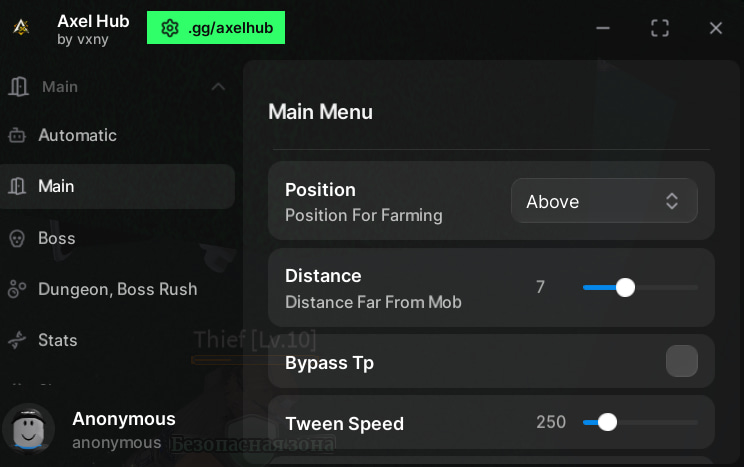Image resolution: width=744 pixels, height=467 pixels.
Task: Click the Tween Speed slider handle
Action: 607,422
